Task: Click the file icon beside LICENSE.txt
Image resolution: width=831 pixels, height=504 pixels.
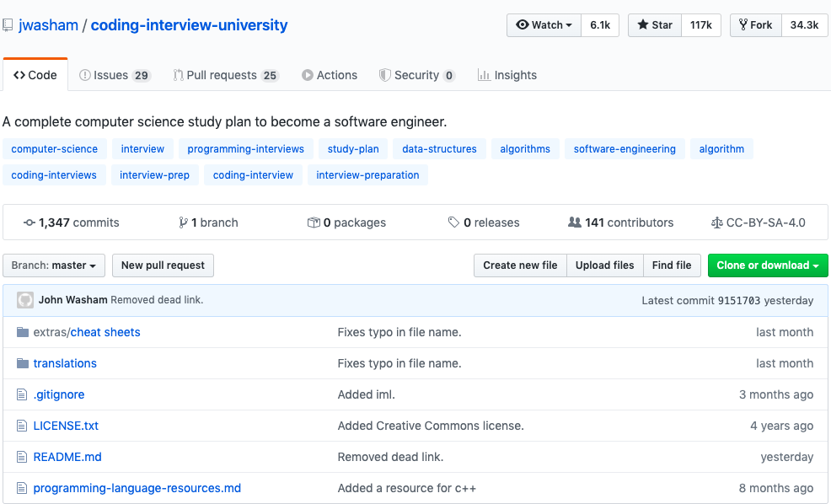Action: pyautogui.click(x=23, y=426)
